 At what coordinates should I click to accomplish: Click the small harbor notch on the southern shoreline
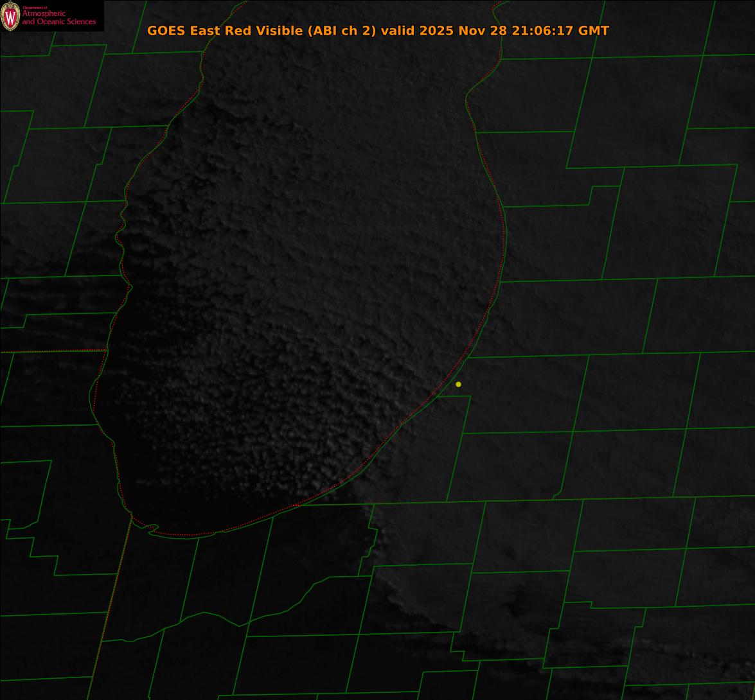point(152,529)
